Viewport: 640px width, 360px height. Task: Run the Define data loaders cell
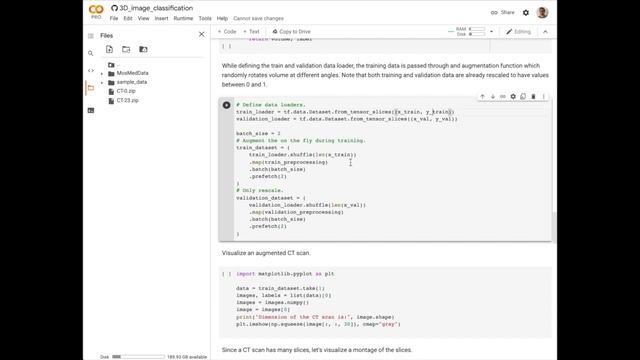click(x=226, y=105)
